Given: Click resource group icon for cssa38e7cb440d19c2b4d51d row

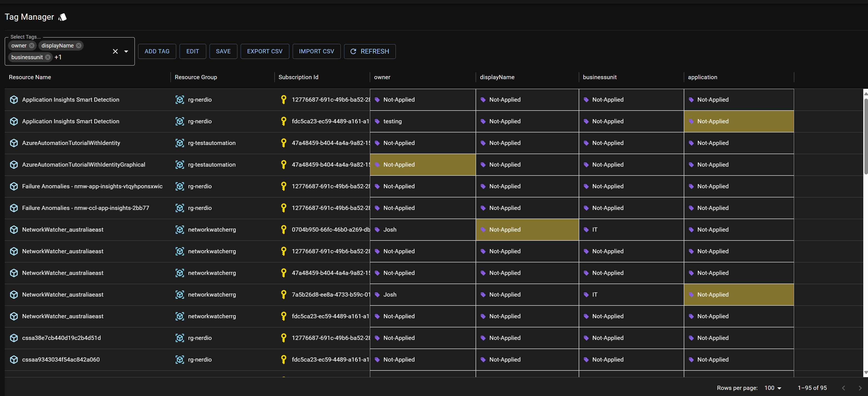Looking at the screenshot, I should (x=180, y=338).
